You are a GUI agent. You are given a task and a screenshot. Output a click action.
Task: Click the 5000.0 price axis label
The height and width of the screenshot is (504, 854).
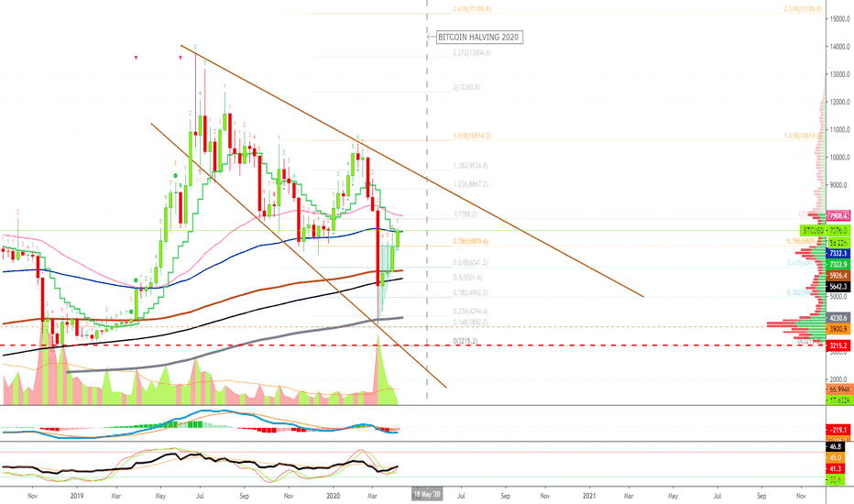(838, 296)
